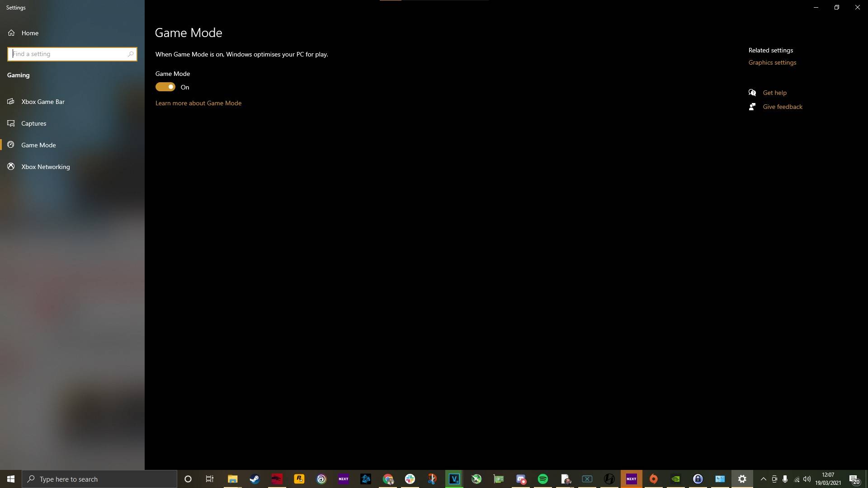Image resolution: width=868 pixels, height=488 pixels.
Task: Open Task View button on taskbar
Action: pos(210,479)
